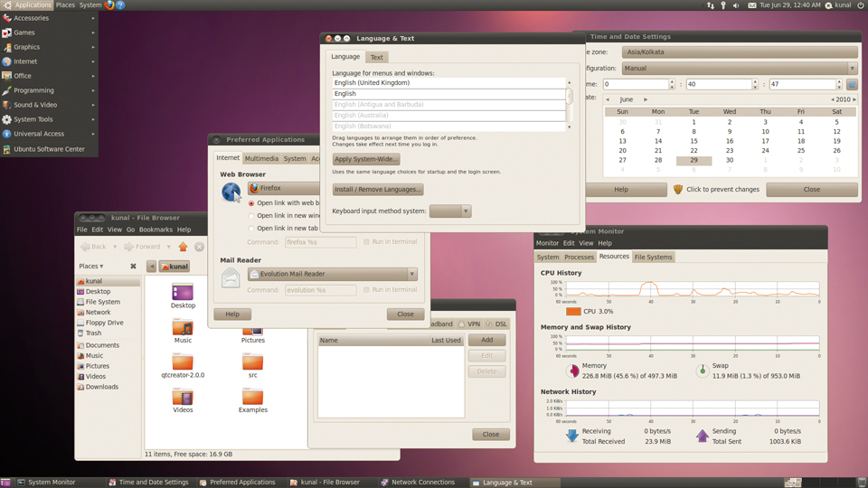Open the Manual configuration dropdown
The image size is (868, 488).
(740, 69)
